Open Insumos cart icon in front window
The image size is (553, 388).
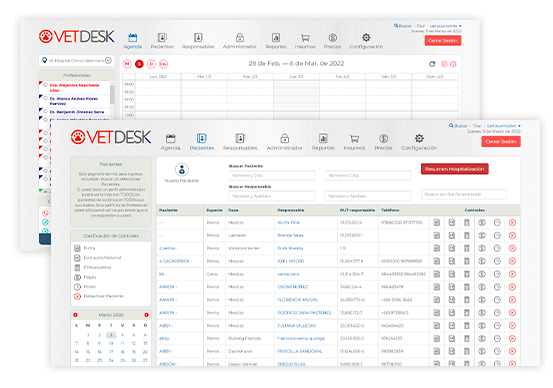coord(354,138)
